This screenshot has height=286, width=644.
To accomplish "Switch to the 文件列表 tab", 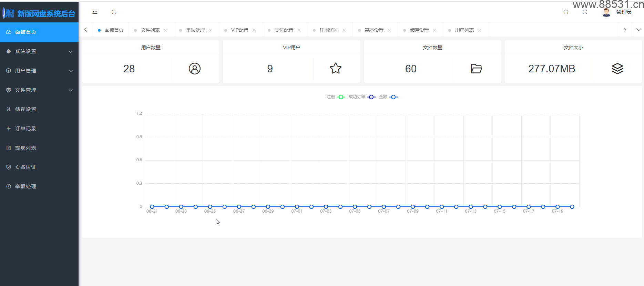I will (x=150, y=30).
